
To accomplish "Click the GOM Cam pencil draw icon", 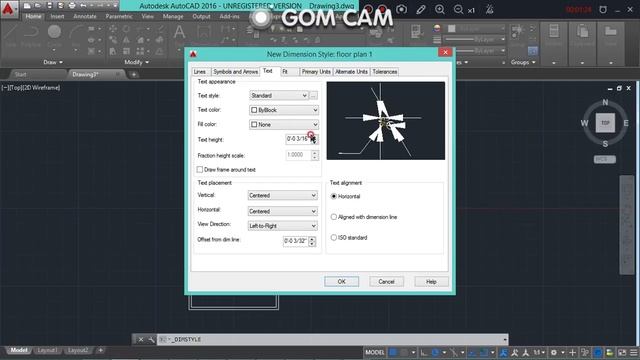I will coord(421,9).
